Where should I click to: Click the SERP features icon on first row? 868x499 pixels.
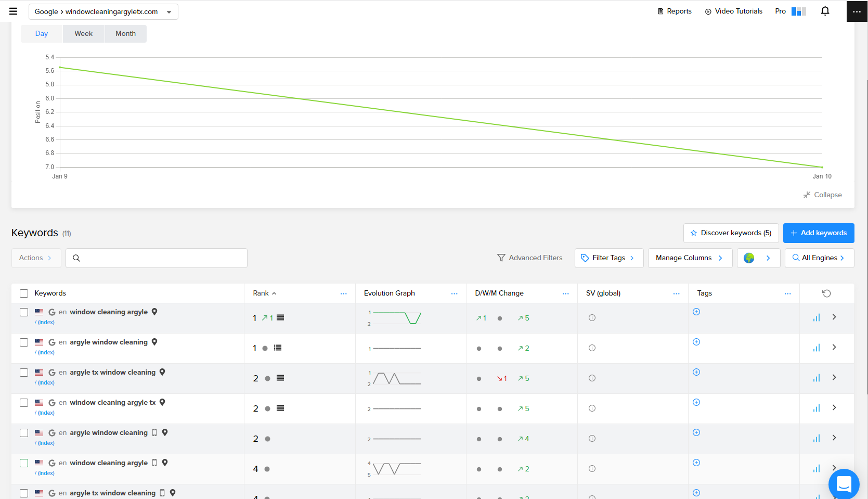(x=280, y=318)
